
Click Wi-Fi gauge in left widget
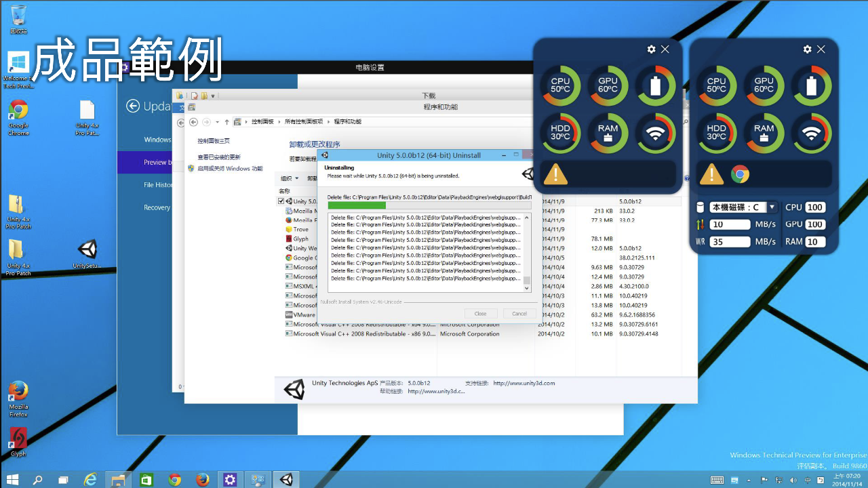point(656,133)
